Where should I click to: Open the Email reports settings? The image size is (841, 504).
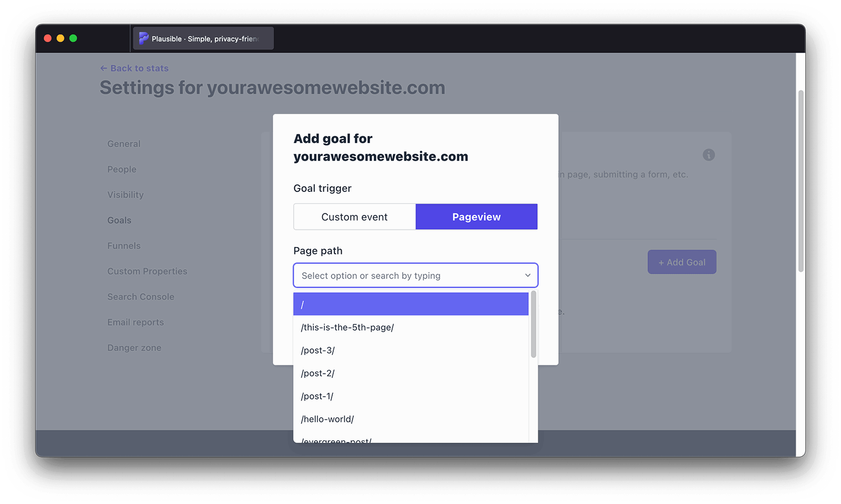(136, 322)
